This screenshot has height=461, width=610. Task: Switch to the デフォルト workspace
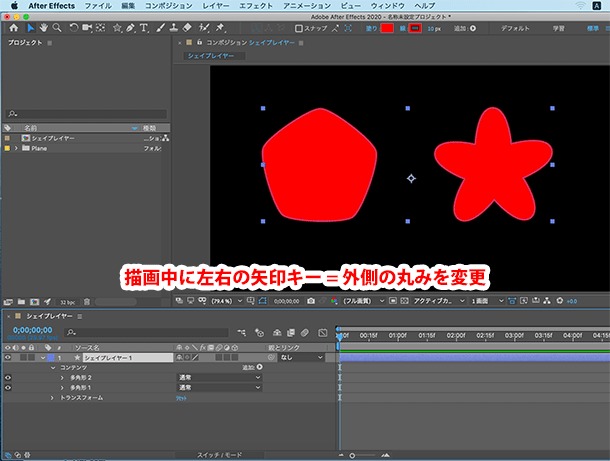tap(515, 28)
